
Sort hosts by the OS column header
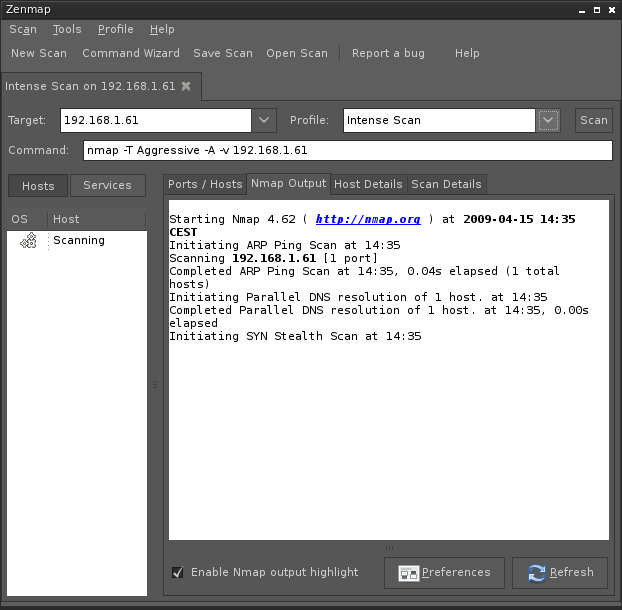pos(27,219)
